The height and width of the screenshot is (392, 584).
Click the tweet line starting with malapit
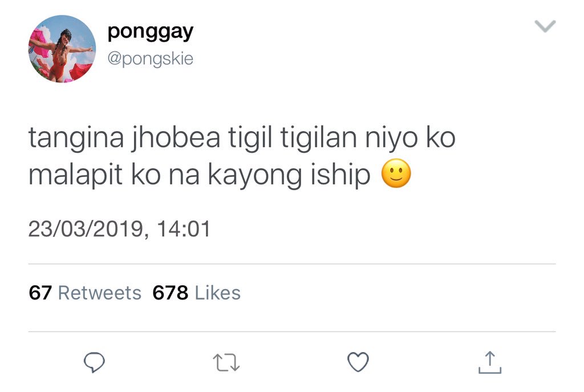tap(220, 175)
